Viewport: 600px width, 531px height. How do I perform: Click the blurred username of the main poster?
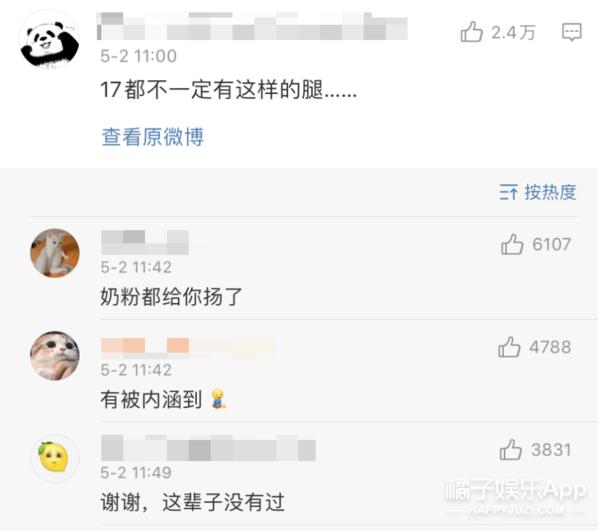(252, 26)
